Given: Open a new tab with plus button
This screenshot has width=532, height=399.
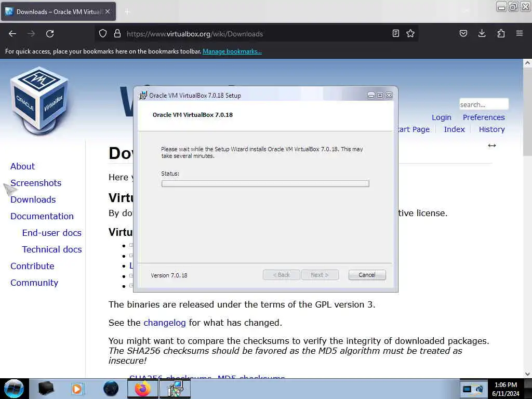Looking at the screenshot, I should tap(127, 12).
